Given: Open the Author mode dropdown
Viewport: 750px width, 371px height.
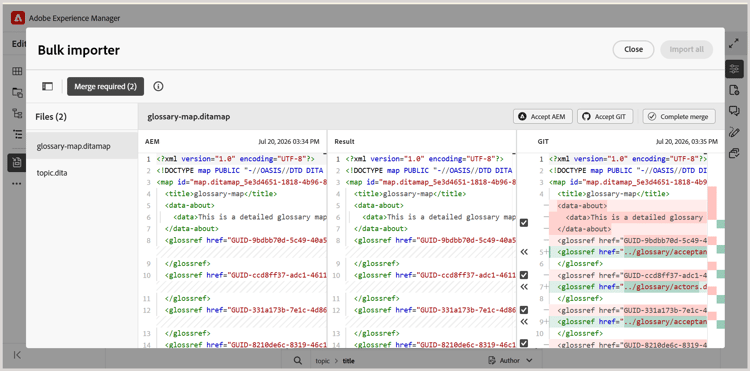Looking at the screenshot, I should [x=510, y=360].
